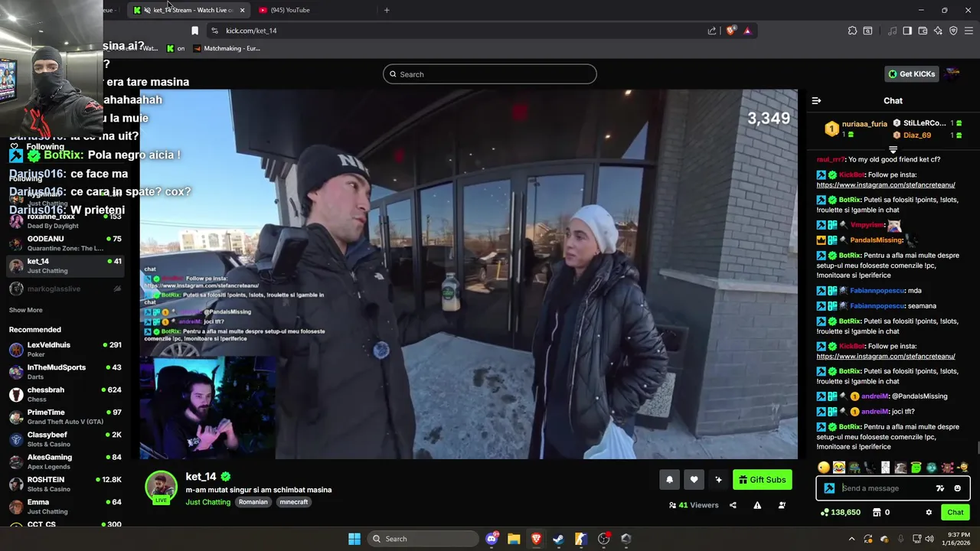Open Steam from the taskbar
The width and height of the screenshot is (980, 551).
click(558, 539)
